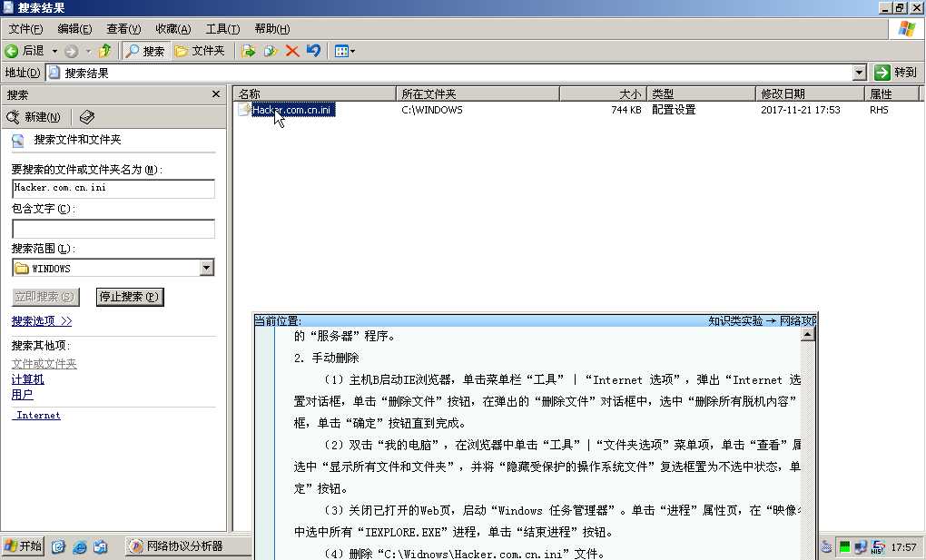
Task: Click the 立即搜索(S) button
Action: click(x=44, y=297)
